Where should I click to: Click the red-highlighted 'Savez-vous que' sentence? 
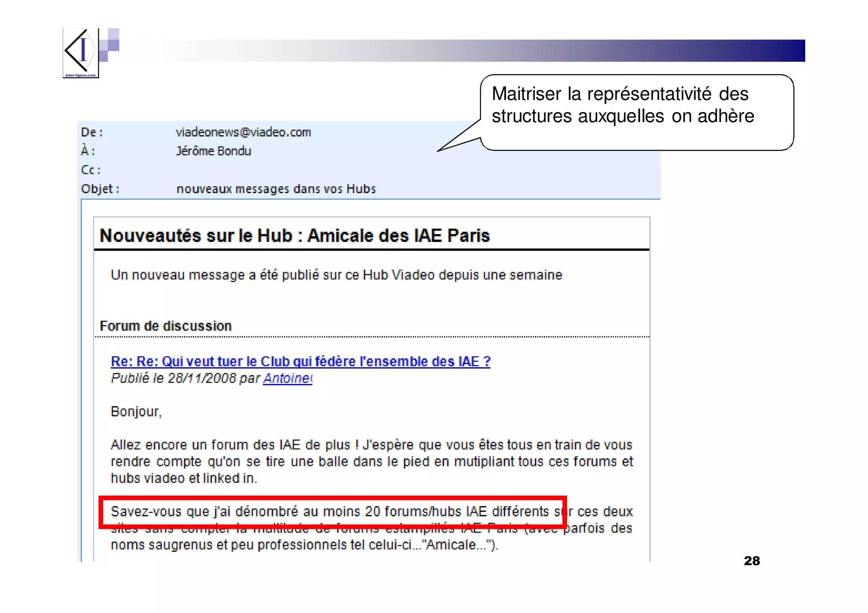tap(332, 512)
